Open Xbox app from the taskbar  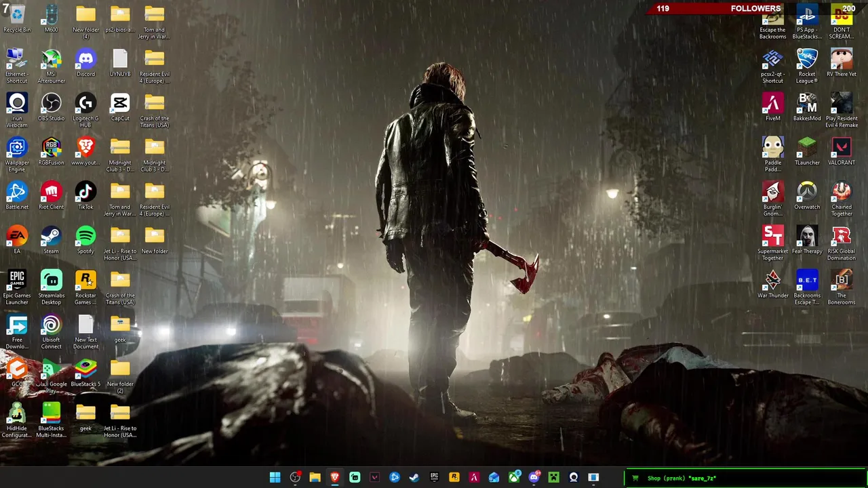[514, 477]
